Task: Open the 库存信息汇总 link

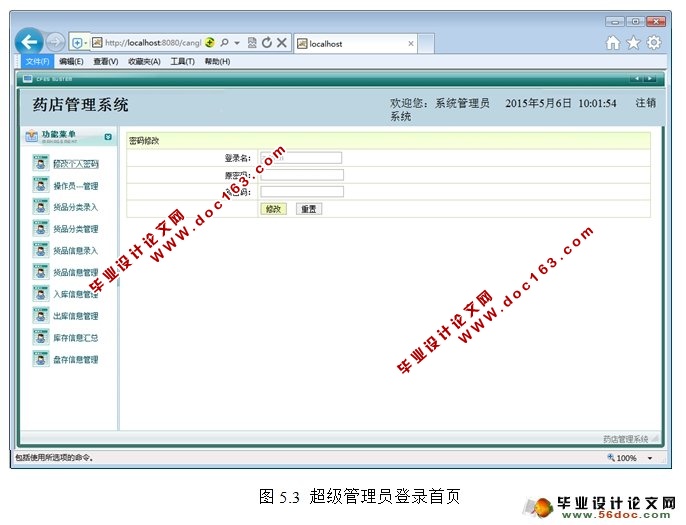Action: point(76,338)
